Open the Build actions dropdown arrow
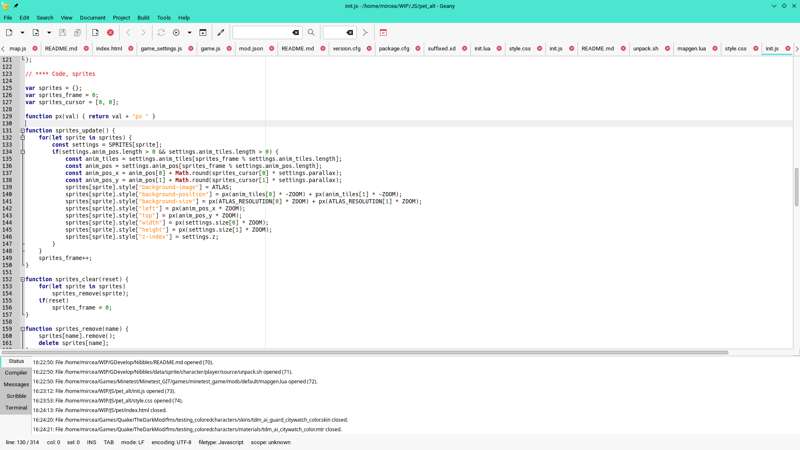This screenshot has height=450, width=800. tap(189, 33)
